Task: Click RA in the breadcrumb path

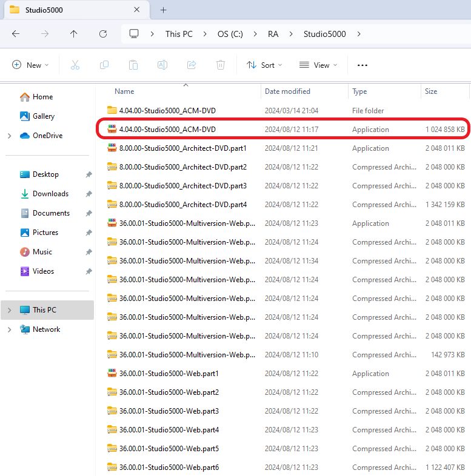Action: 273,34
